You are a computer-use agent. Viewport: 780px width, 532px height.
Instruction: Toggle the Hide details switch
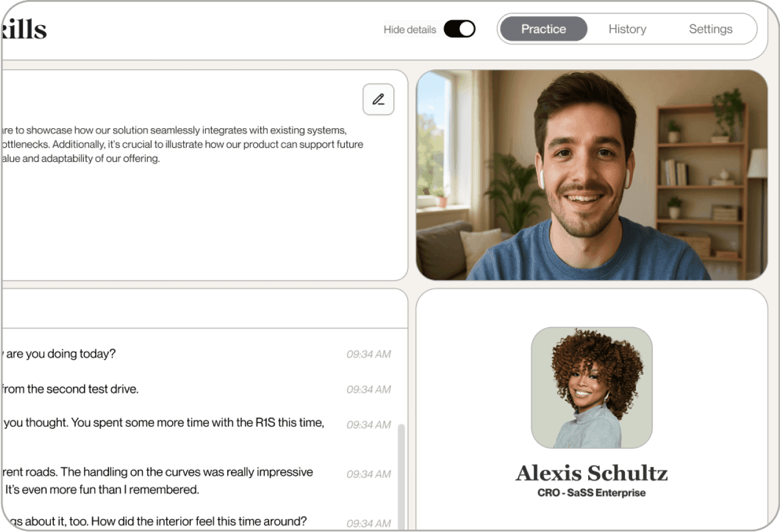(459, 29)
